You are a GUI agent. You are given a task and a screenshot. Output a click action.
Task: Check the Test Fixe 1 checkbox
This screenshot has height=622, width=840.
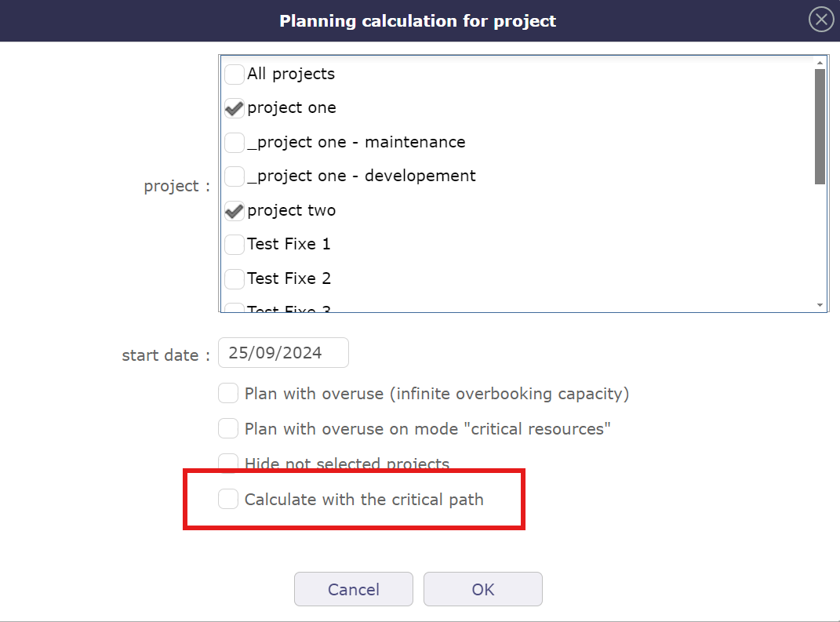pos(234,245)
